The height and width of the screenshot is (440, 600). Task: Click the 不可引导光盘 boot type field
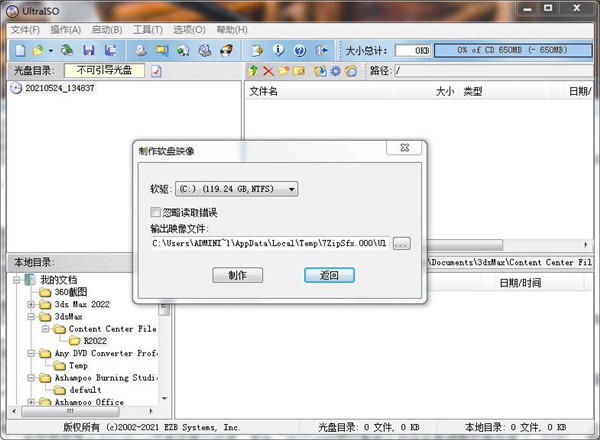pos(104,70)
